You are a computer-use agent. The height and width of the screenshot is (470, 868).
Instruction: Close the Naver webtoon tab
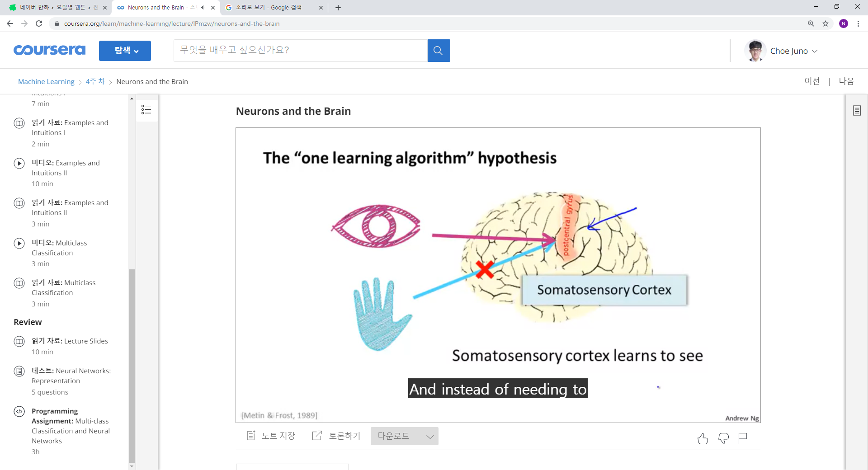tap(105, 8)
